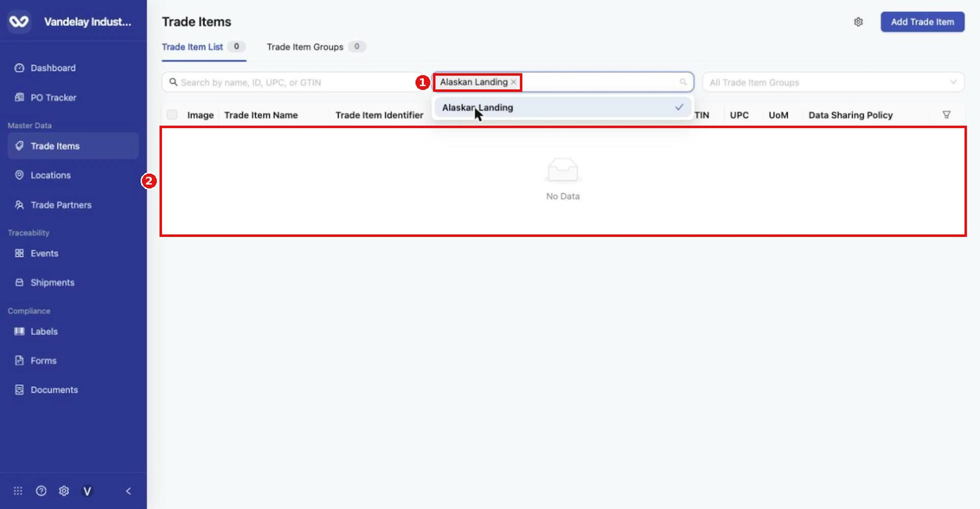Click the search icon inside the tag filter box
The image size is (980, 509).
pos(683,82)
